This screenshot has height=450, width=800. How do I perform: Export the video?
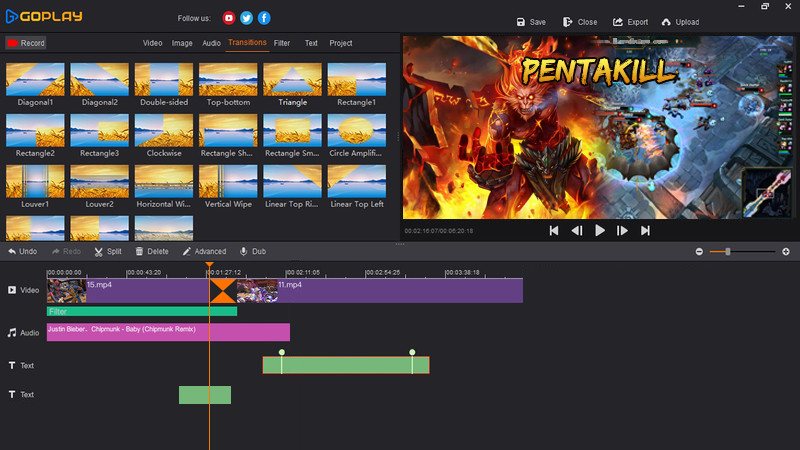(x=631, y=22)
